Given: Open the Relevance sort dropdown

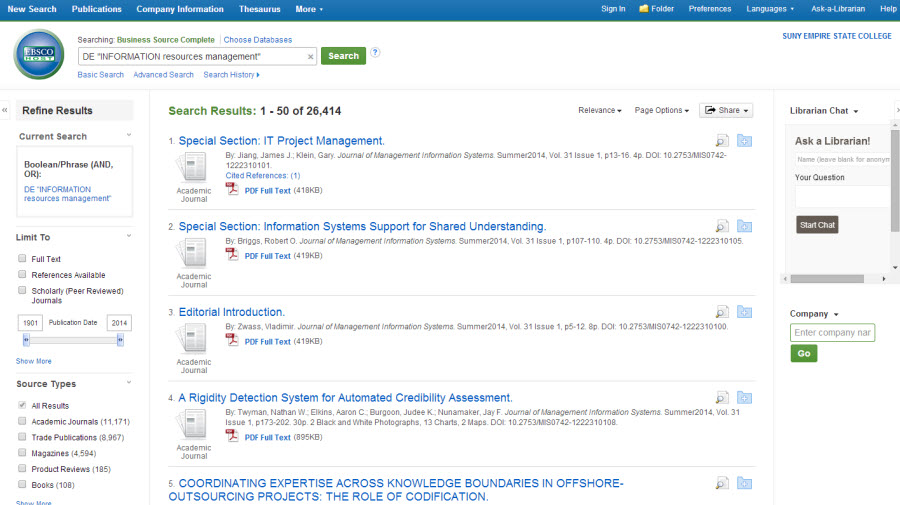Looking at the screenshot, I should (x=600, y=110).
